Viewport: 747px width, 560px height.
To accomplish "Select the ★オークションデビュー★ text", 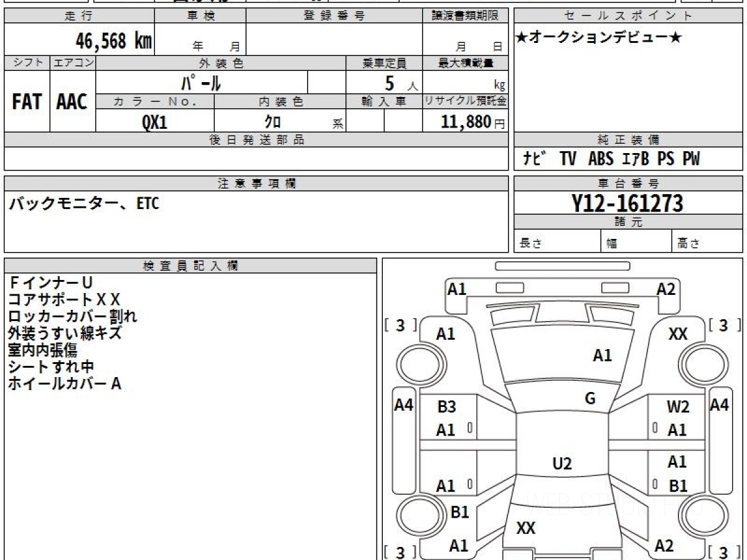I will (x=599, y=38).
